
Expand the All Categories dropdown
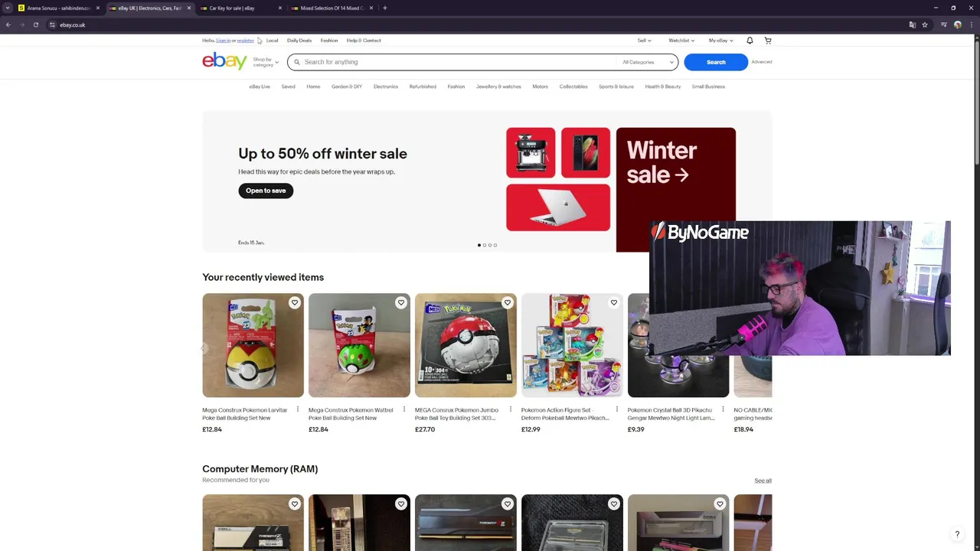click(x=648, y=62)
